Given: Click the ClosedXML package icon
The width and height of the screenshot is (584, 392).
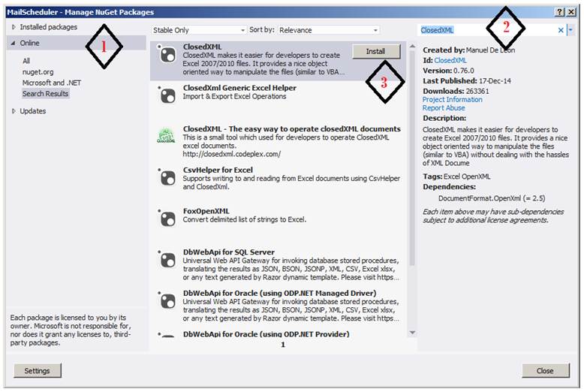Looking at the screenshot, I should [167, 55].
